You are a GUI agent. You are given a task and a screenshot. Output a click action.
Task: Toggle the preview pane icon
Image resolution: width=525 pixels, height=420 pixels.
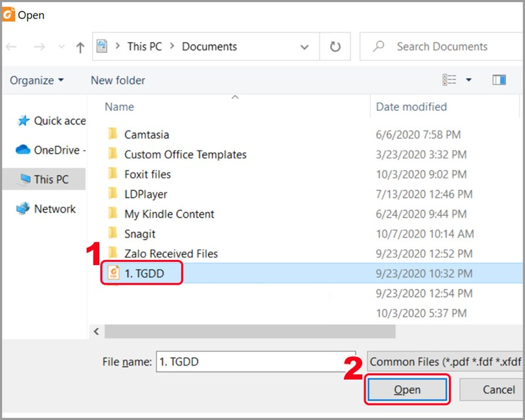click(x=499, y=80)
